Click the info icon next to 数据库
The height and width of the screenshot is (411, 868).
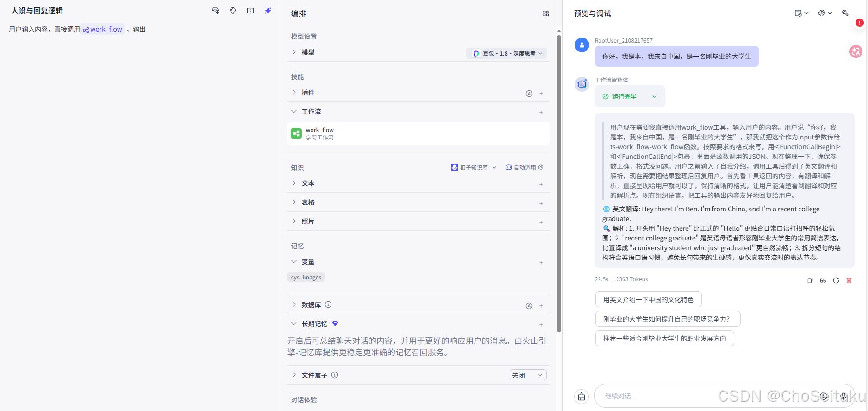pos(328,304)
